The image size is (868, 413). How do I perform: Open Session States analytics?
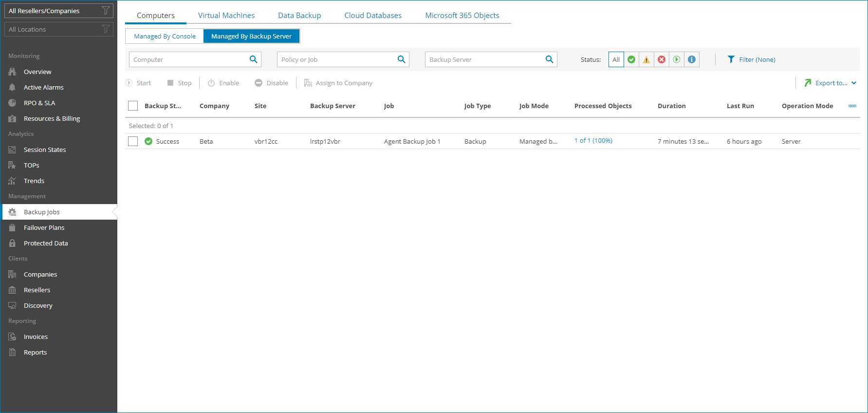point(45,150)
